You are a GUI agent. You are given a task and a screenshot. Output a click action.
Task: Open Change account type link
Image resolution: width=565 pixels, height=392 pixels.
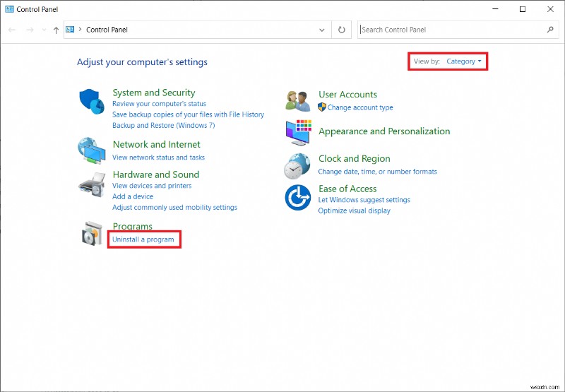click(360, 107)
